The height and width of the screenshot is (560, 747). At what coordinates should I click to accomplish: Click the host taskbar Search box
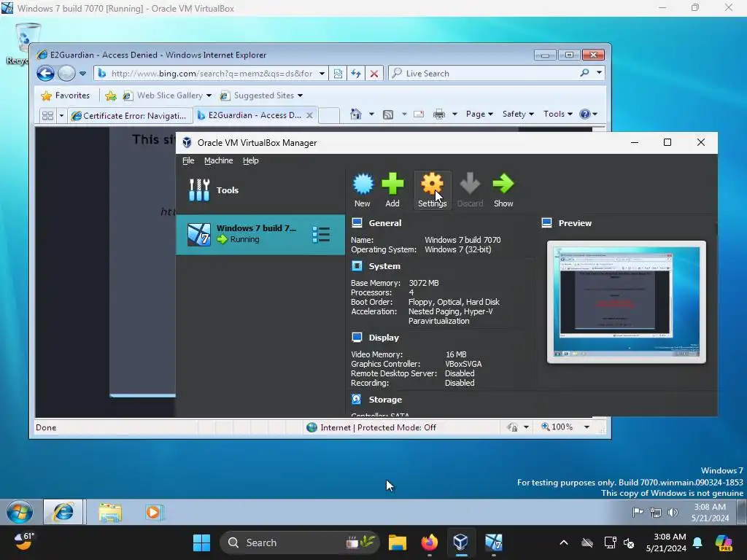click(300, 542)
